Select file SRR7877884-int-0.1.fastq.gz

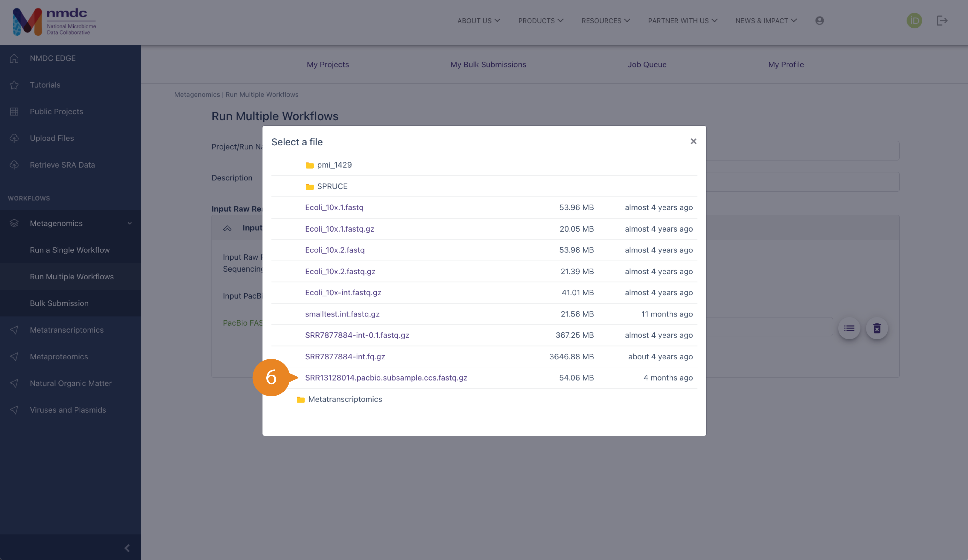357,335
